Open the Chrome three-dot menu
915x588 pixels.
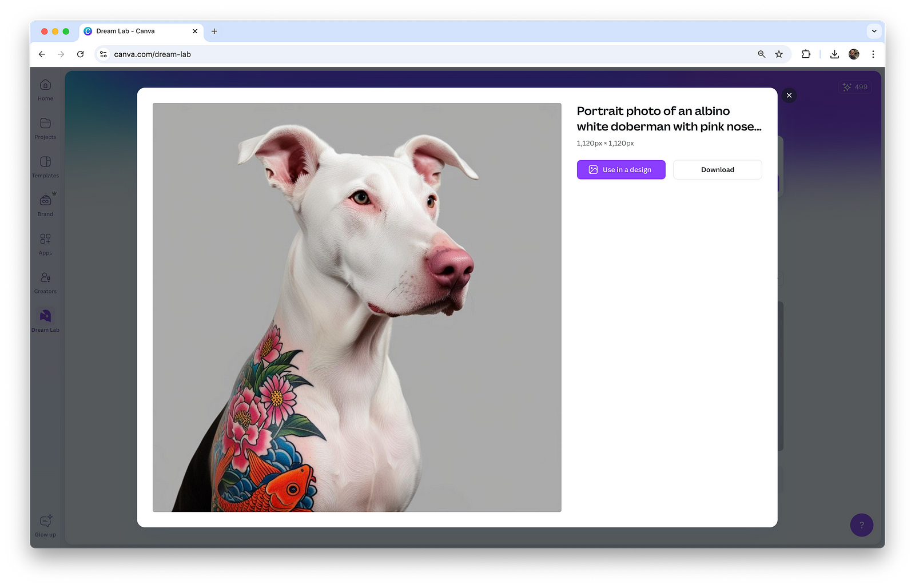coord(873,54)
